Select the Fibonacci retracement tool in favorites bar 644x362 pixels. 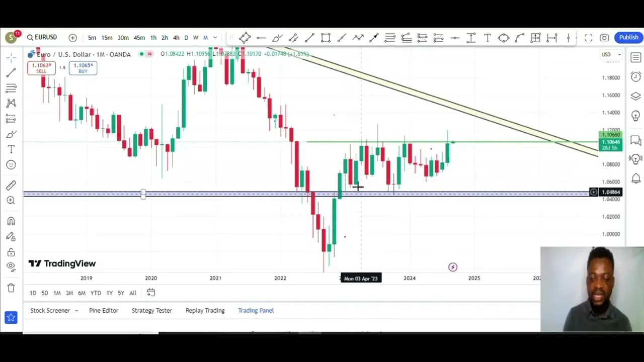pyautogui.click(x=390, y=38)
